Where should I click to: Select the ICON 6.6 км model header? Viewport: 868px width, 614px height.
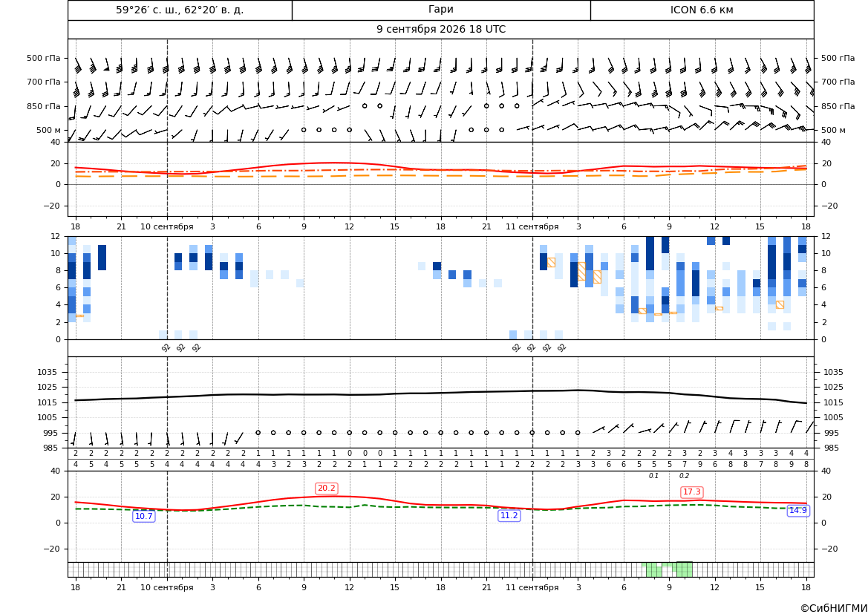(702, 10)
